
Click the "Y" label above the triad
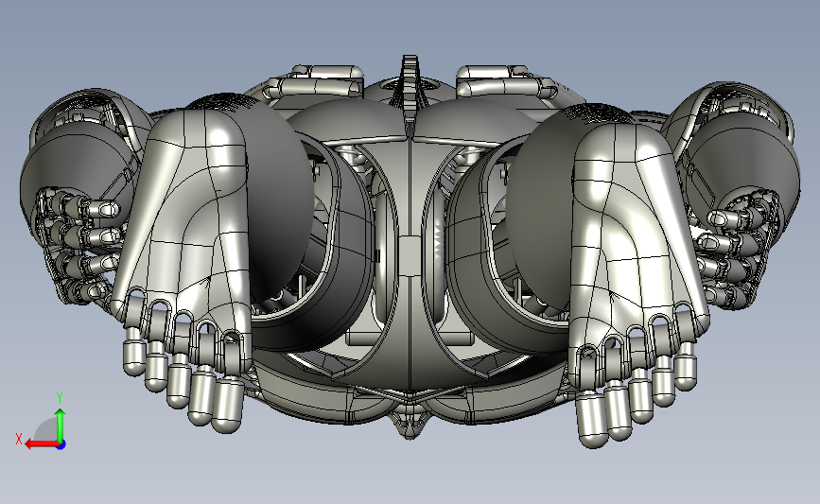60,398
